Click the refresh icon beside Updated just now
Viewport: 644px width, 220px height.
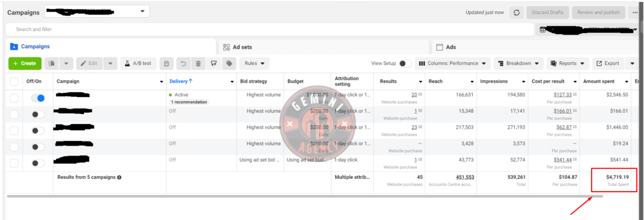click(517, 12)
